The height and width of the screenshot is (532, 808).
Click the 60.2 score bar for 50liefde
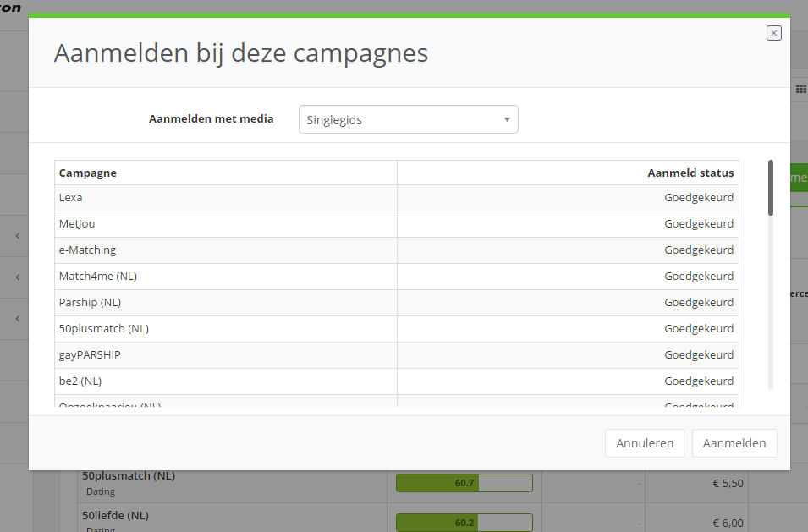[464, 523]
